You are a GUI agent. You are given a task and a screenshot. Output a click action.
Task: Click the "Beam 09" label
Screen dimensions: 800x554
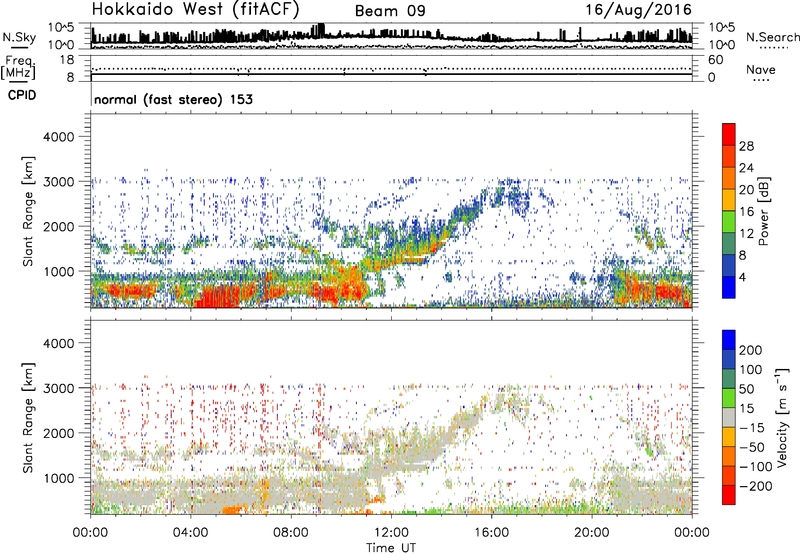pyautogui.click(x=390, y=11)
